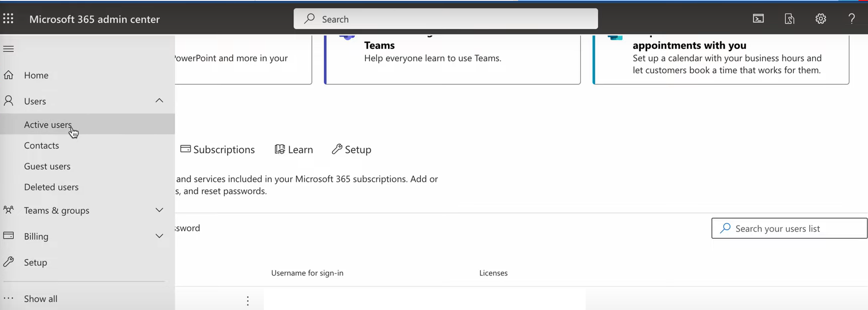Click the Teams & groups people icon
Viewport: 868px width, 310px height.
pos(9,210)
